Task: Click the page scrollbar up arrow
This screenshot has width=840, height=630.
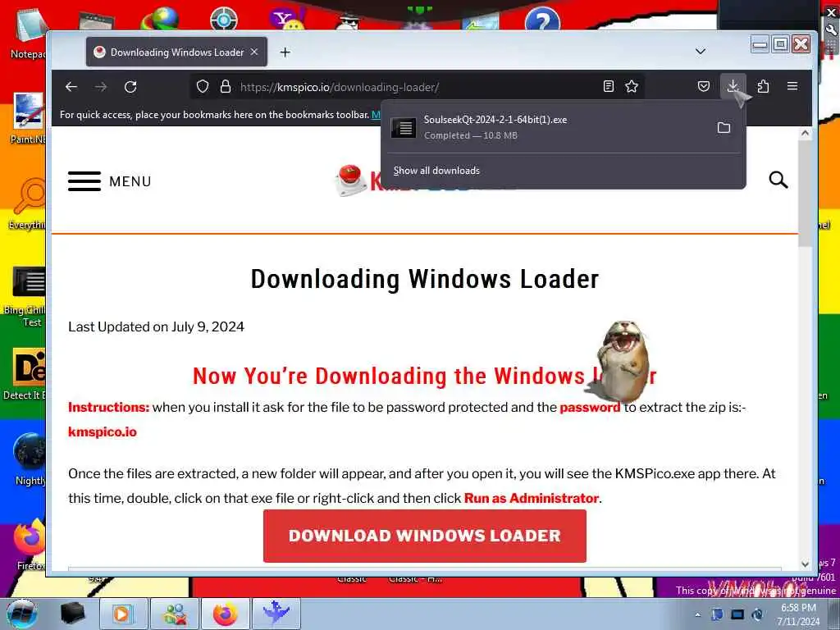Action: tap(805, 133)
